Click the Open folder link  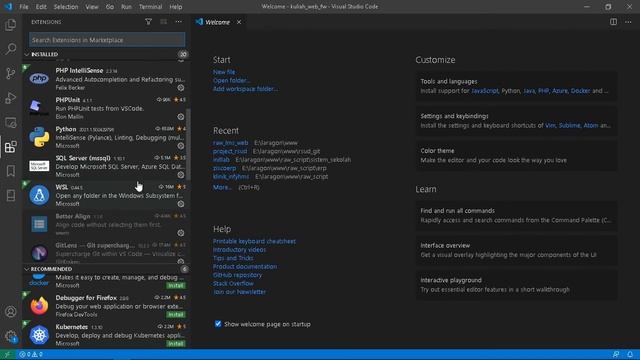pyautogui.click(x=231, y=80)
